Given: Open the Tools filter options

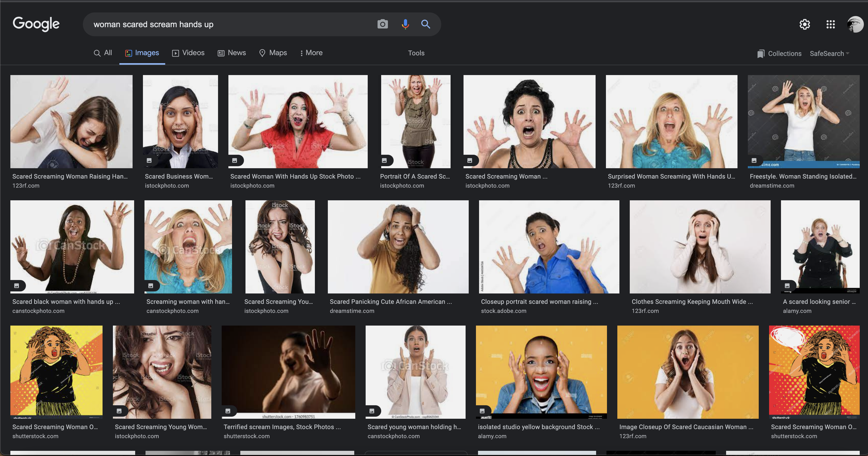Looking at the screenshot, I should (x=416, y=53).
